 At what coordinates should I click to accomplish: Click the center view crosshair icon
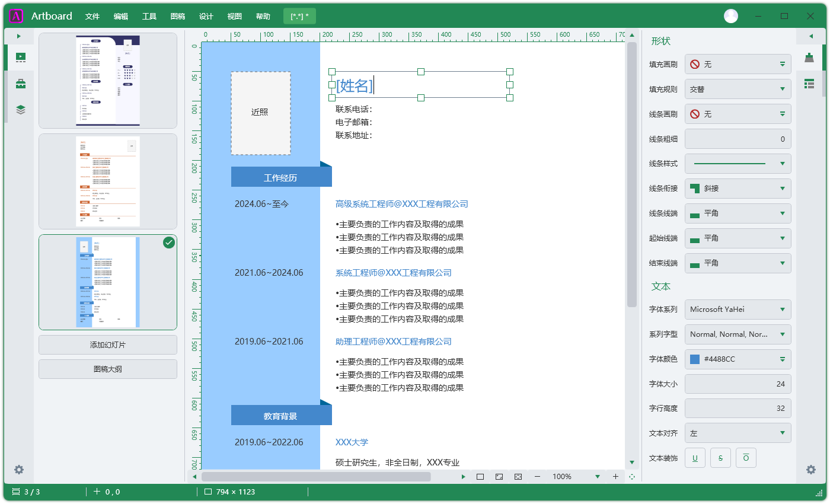[632, 477]
